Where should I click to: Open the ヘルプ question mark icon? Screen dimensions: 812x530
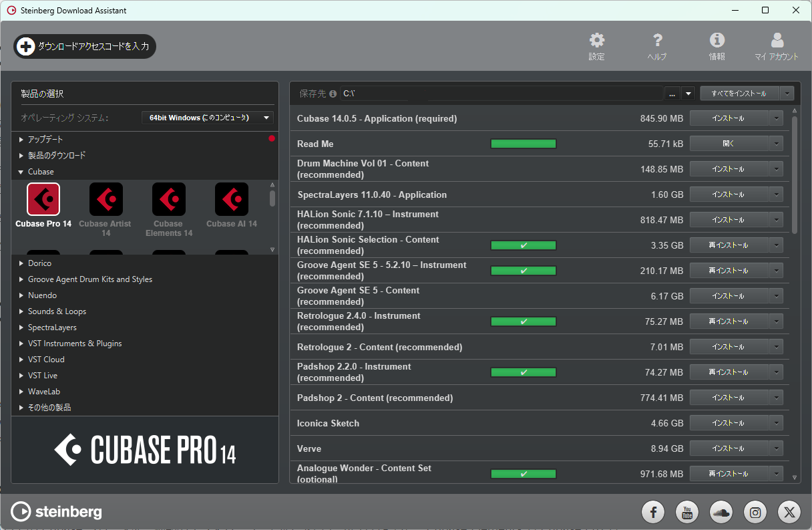tap(657, 40)
